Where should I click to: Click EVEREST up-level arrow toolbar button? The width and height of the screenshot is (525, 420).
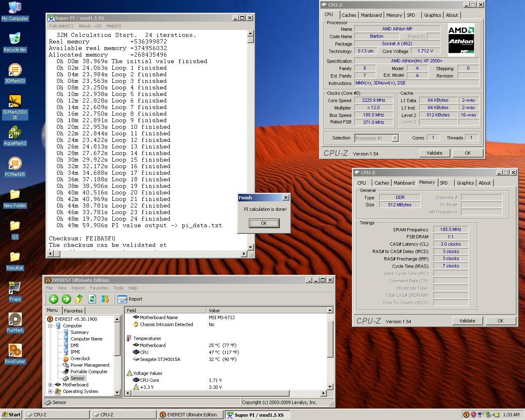[x=79, y=299]
